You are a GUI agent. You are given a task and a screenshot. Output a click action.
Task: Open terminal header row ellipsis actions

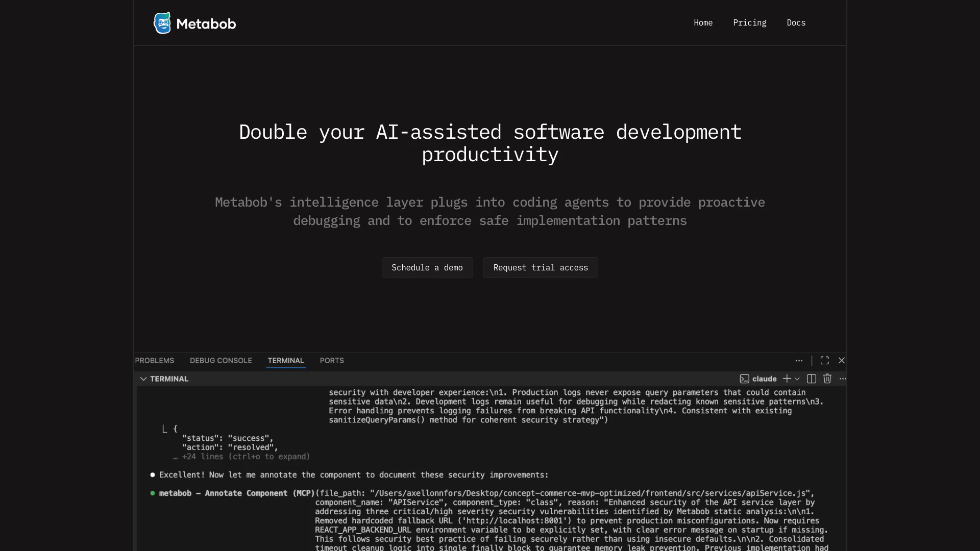point(843,379)
